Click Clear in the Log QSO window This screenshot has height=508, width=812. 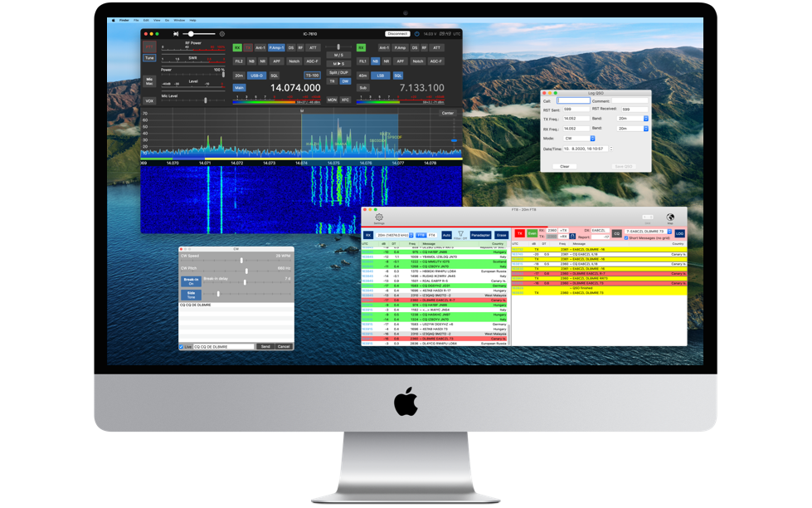[565, 167]
